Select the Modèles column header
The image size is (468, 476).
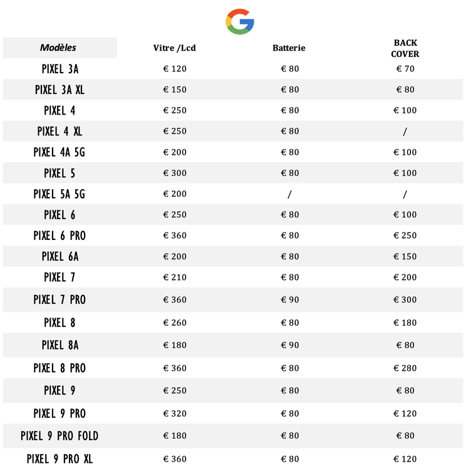pyautogui.click(x=58, y=48)
